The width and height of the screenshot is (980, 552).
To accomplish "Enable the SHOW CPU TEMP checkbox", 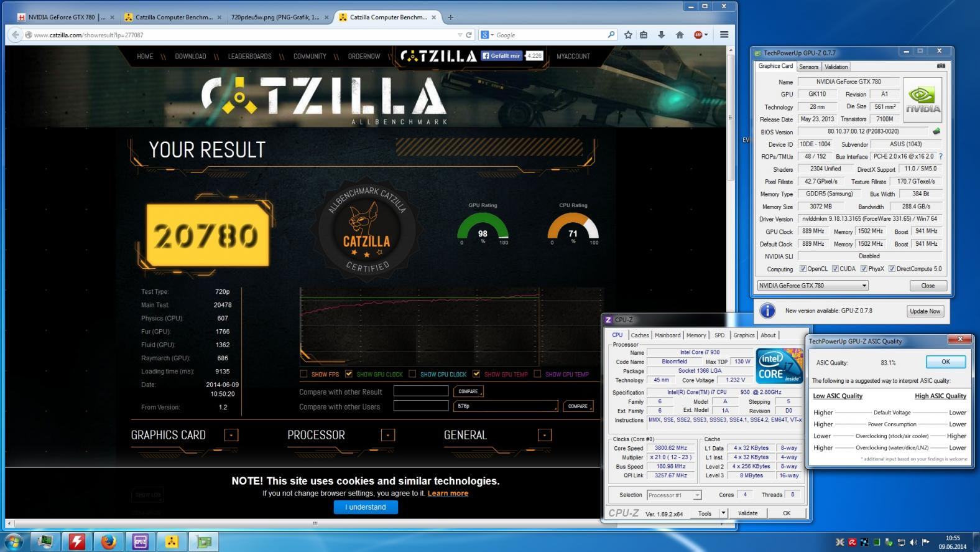I will tap(537, 374).
